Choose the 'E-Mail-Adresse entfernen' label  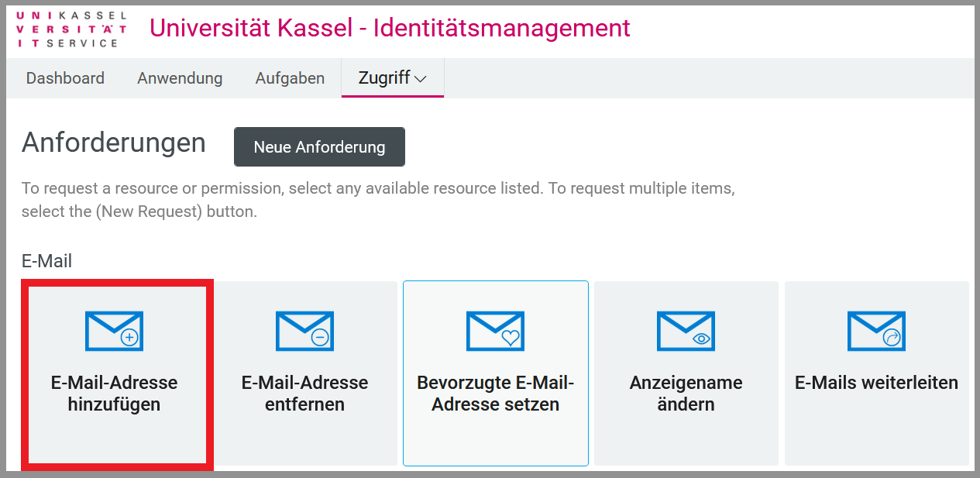pyautogui.click(x=304, y=394)
